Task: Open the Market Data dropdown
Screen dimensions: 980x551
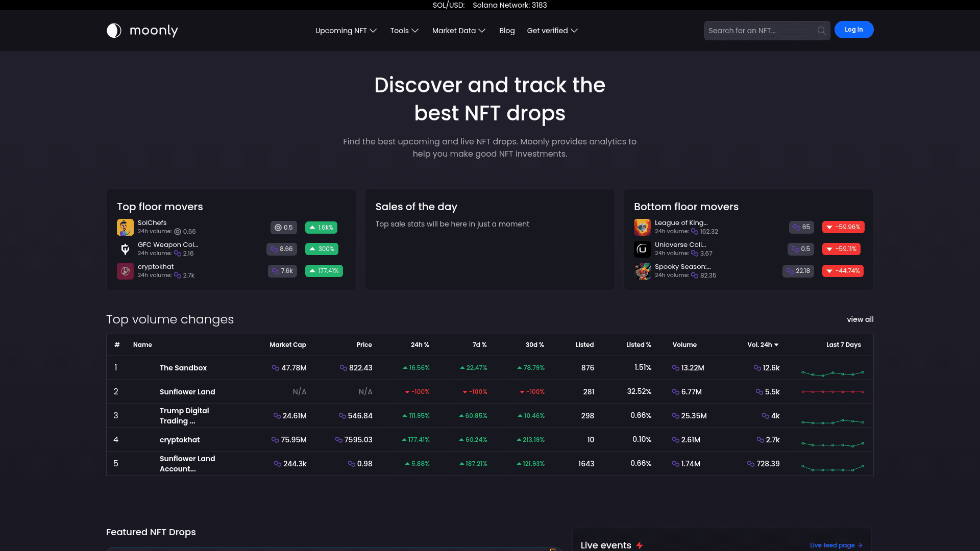Action: 458,31
